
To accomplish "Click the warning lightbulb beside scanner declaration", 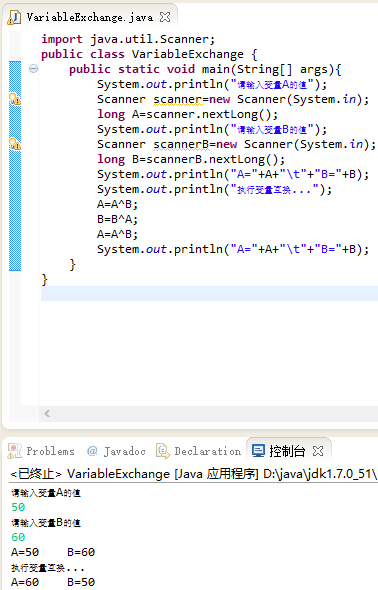I will tap(15, 99).
